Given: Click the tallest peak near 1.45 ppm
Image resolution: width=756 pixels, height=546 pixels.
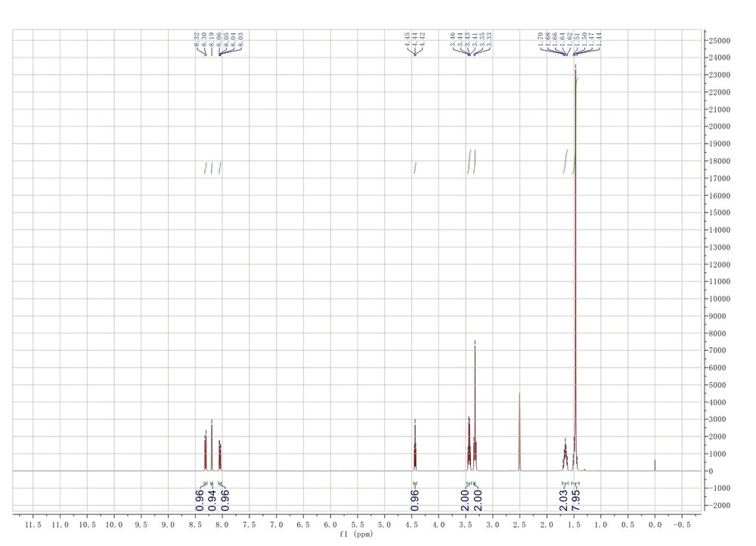Looking at the screenshot, I should tap(575, 227).
